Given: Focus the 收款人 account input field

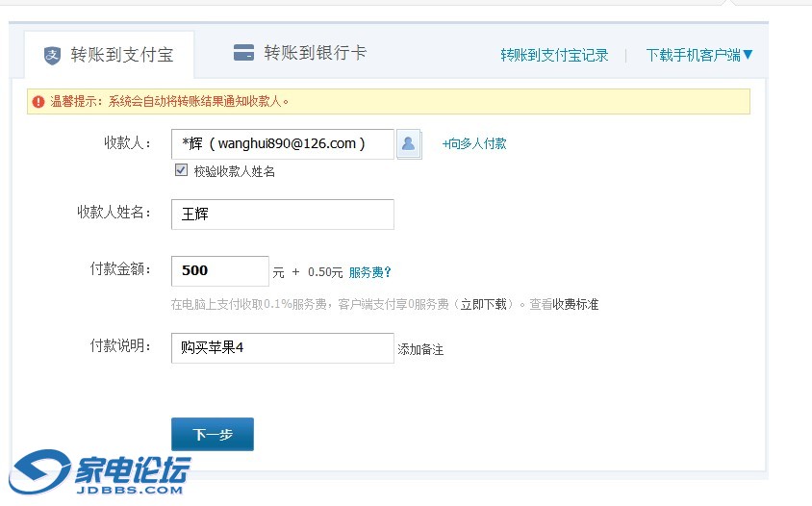Looking at the screenshot, I should [282, 143].
